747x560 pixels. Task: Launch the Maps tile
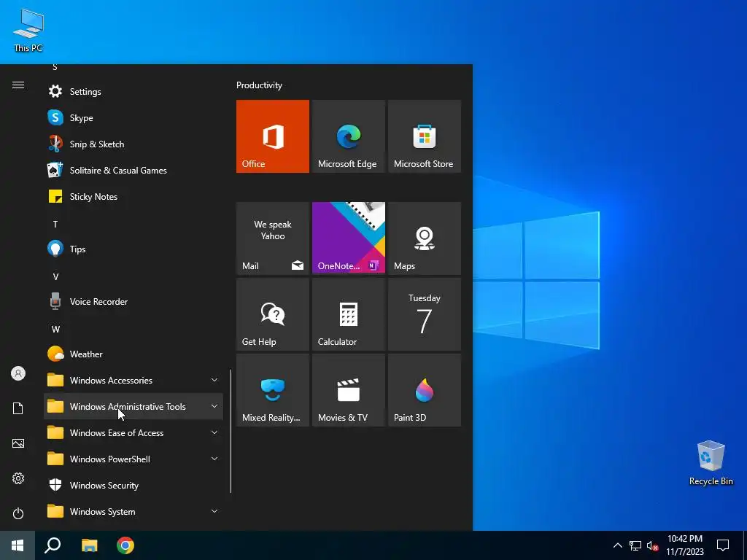tap(424, 238)
